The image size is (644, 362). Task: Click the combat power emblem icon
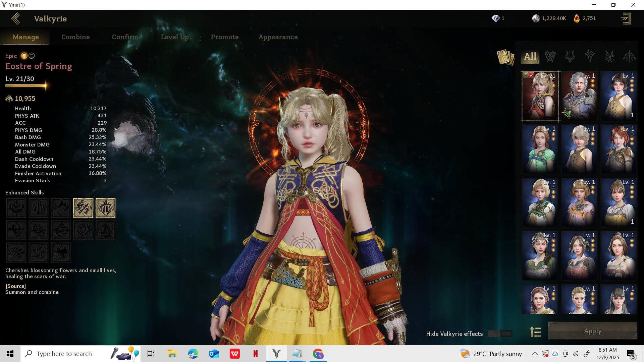(x=9, y=99)
